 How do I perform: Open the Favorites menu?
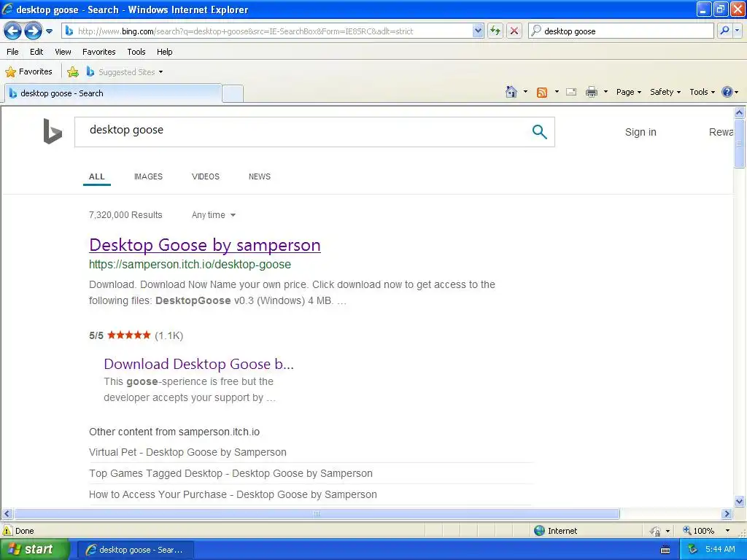coord(98,52)
